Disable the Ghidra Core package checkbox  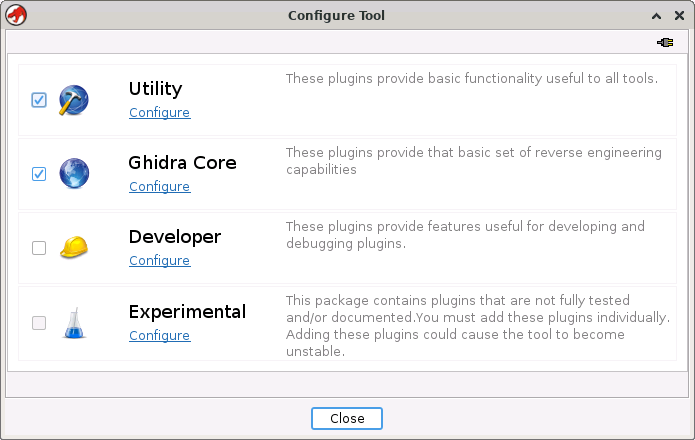(x=39, y=174)
